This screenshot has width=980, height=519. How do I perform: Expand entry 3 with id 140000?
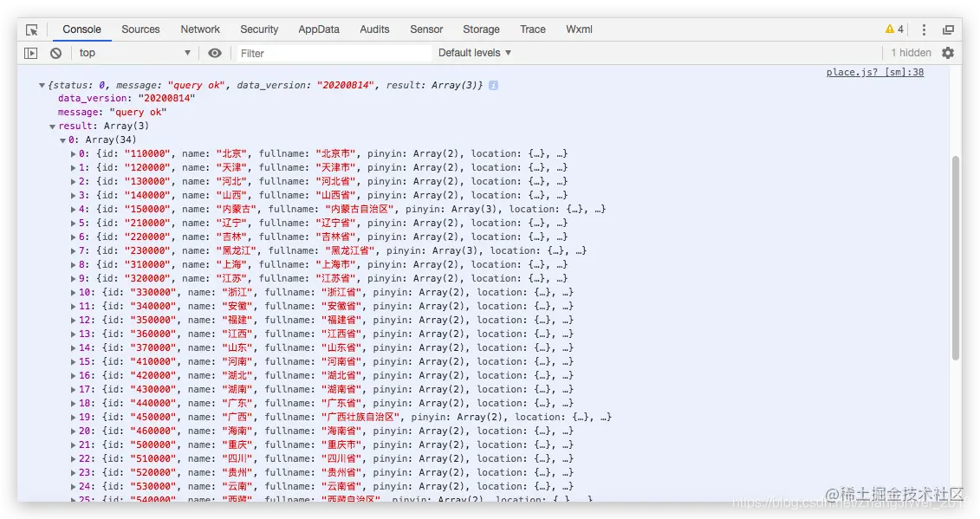(x=73, y=195)
